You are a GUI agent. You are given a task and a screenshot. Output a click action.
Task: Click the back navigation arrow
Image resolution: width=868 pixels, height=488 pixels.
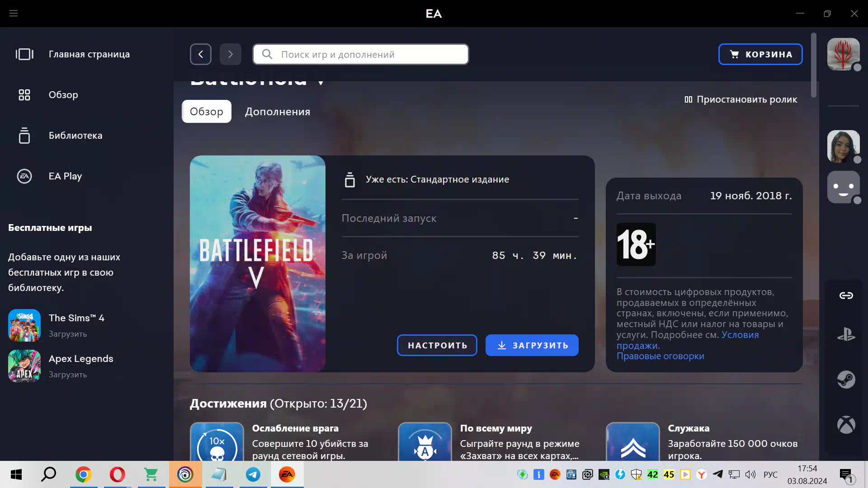(201, 54)
